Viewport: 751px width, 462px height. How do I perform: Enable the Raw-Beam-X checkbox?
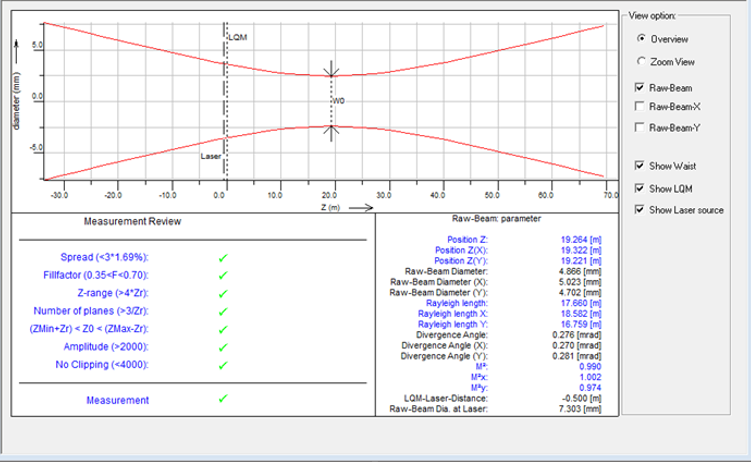639,106
